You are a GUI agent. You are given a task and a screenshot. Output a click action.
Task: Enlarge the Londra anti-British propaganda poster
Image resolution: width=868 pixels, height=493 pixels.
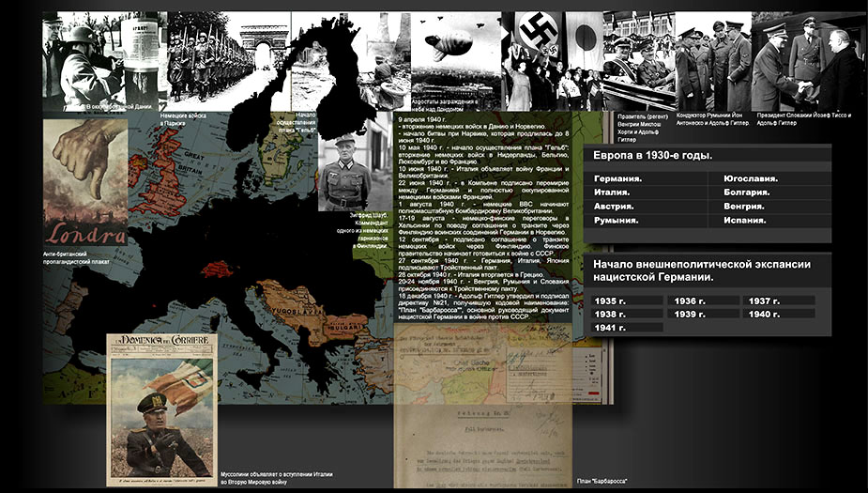coord(85,182)
